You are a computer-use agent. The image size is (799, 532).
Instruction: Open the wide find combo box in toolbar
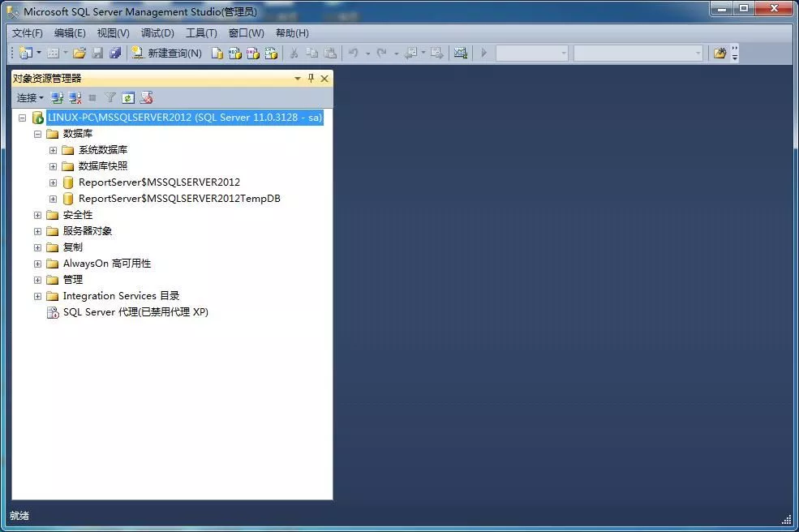pyautogui.click(x=638, y=53)
